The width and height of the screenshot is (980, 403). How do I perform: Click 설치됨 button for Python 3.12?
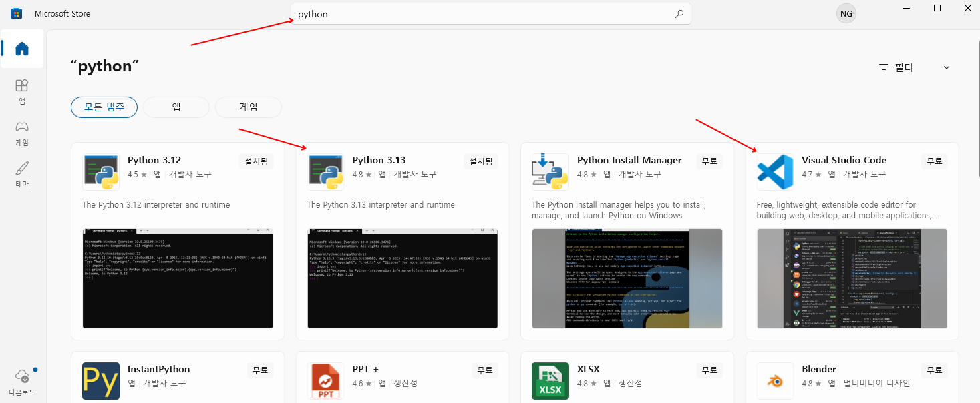pos(256,161)
